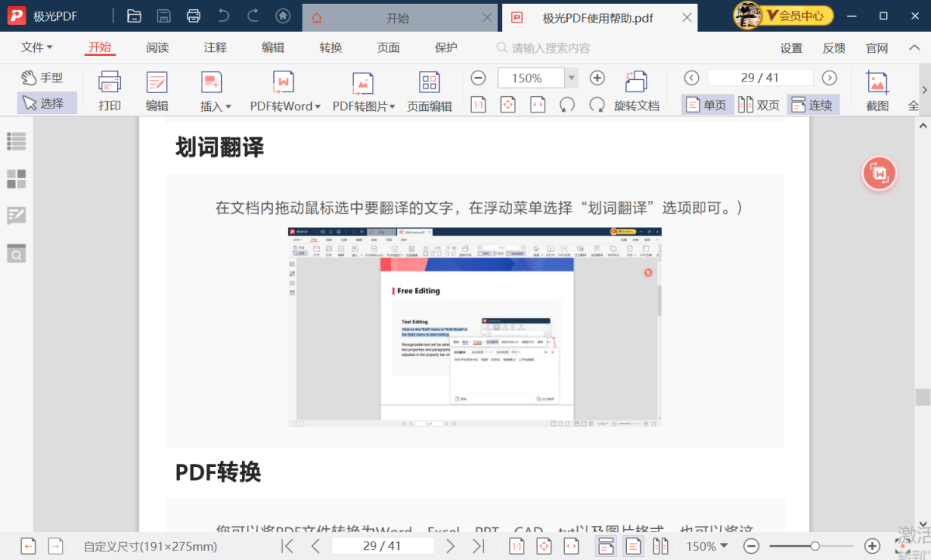Click the floating red translate button
The height and width of the screenshot is (560, 931).
[880, 174]
